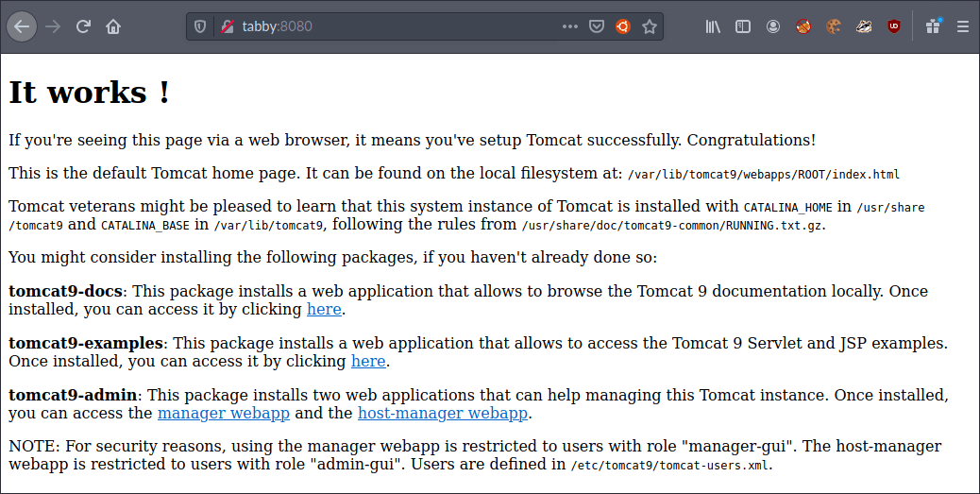980x494 pixels.
Task: Open the Firefox hamburger menu
Action: [963, 26]
